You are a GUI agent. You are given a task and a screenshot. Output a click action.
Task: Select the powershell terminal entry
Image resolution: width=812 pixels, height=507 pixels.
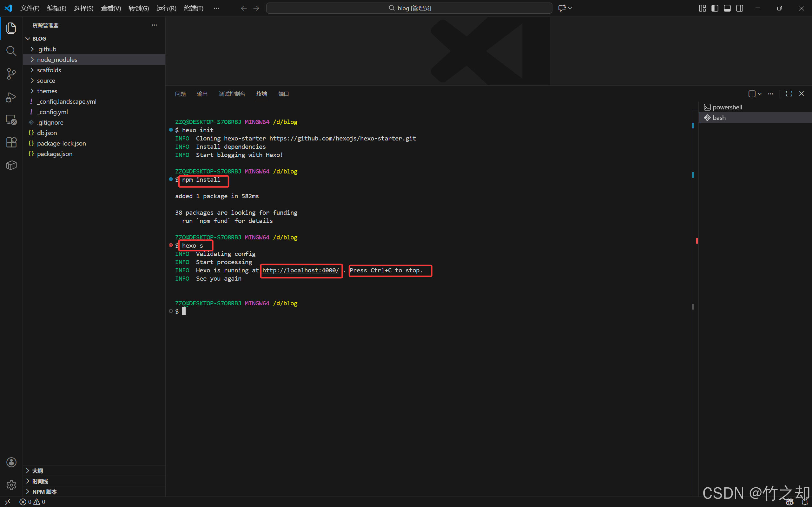tap(727, 107)
